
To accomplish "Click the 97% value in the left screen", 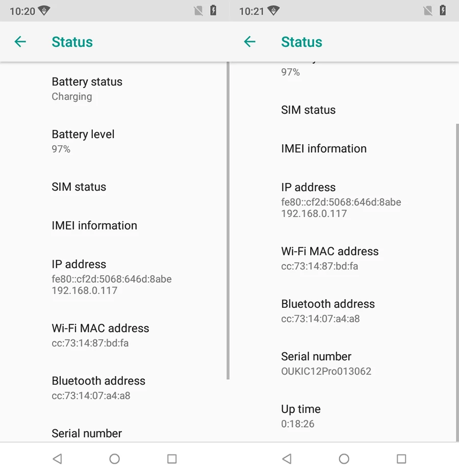I will 61,149.
